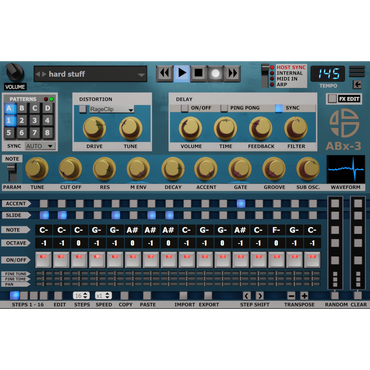370x370 pixels.
Task: Click the COPY pattern button
Action: [x=125, y=295]
